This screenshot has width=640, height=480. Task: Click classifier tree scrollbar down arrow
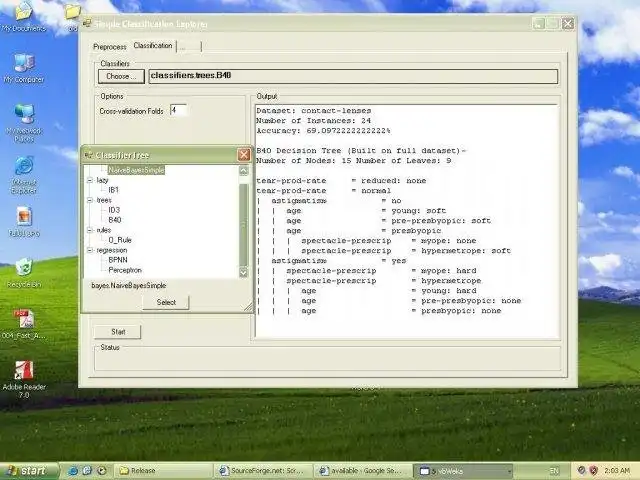(243, 273)
